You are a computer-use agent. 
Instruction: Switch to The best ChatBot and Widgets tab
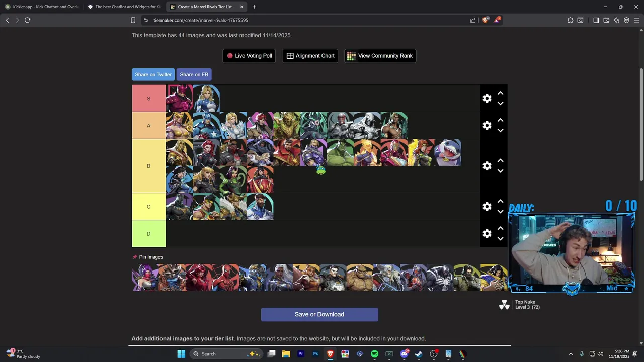pos(124,7)
